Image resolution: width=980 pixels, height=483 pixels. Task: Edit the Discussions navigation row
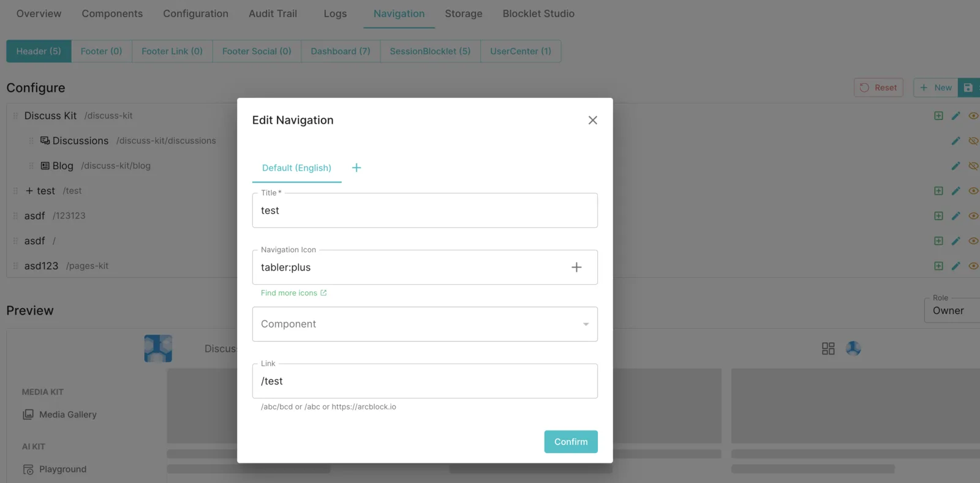coord(956,141)
